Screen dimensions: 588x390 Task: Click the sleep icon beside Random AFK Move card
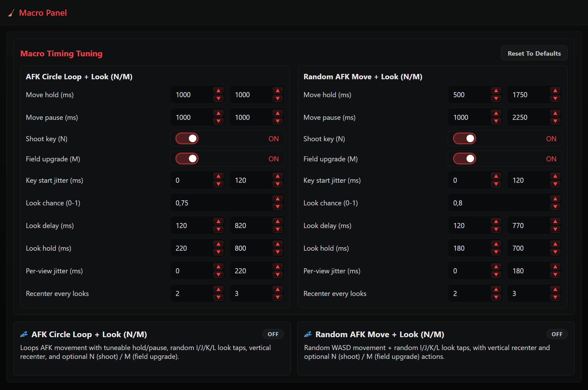pos(308,334)
